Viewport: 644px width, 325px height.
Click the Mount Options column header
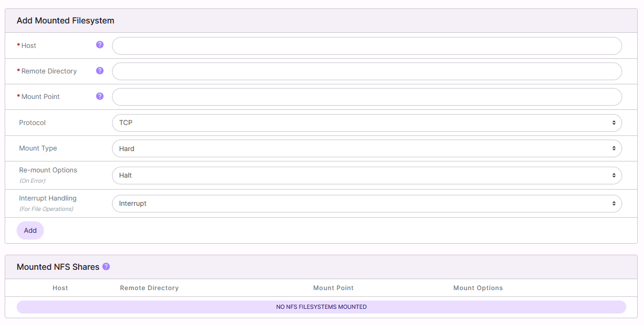478,288
